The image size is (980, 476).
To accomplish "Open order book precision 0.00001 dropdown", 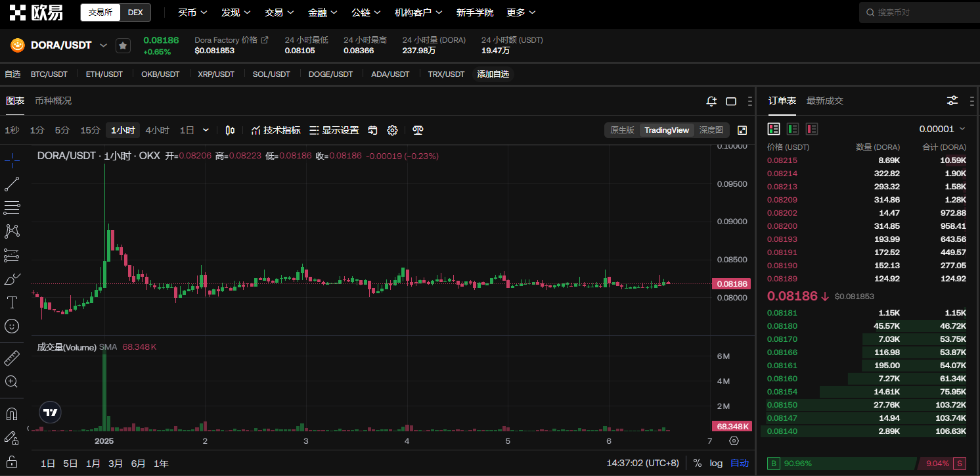I will [943, 129].
